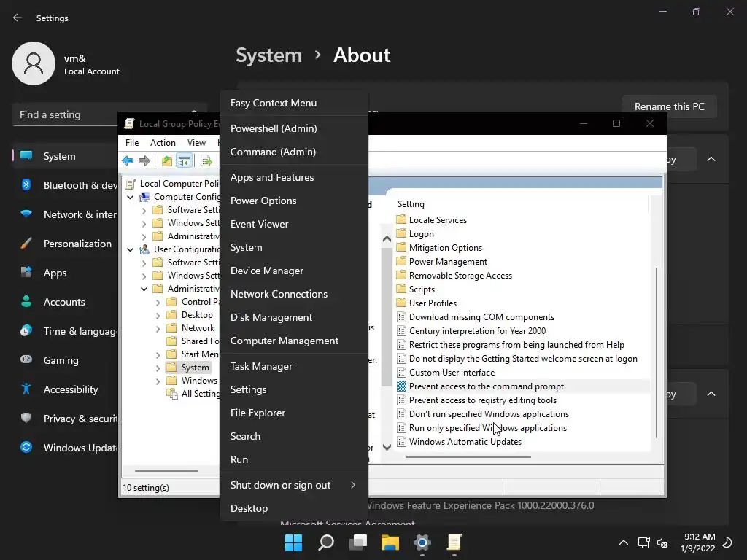Show hidden tray icons chevron
Screen dimensions: 747x560
(x=623, y=542)
